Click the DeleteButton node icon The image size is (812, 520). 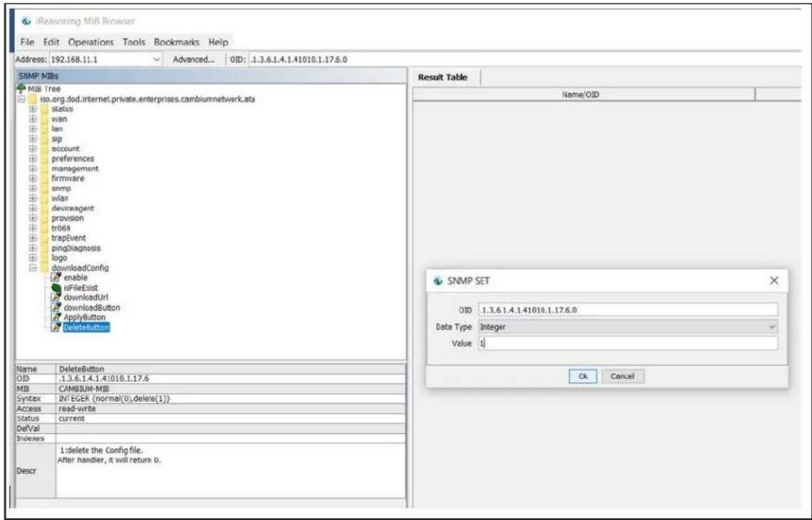click(56, 327)
